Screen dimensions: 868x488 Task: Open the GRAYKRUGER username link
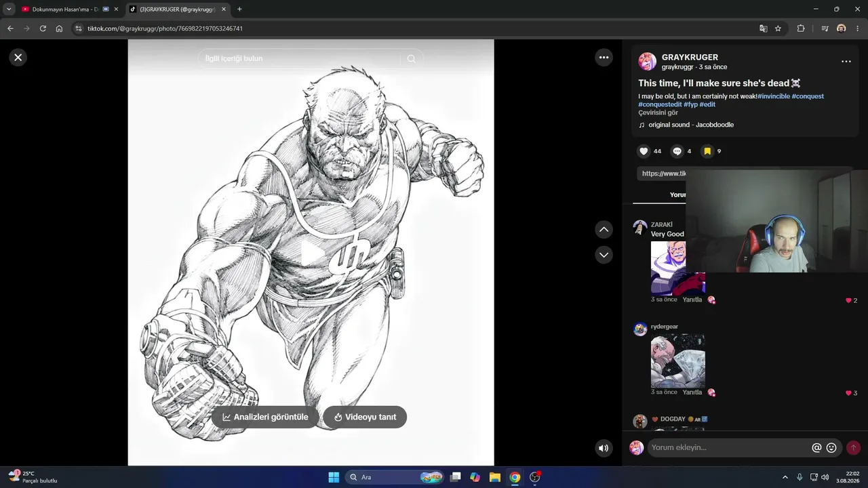(690, 58)
